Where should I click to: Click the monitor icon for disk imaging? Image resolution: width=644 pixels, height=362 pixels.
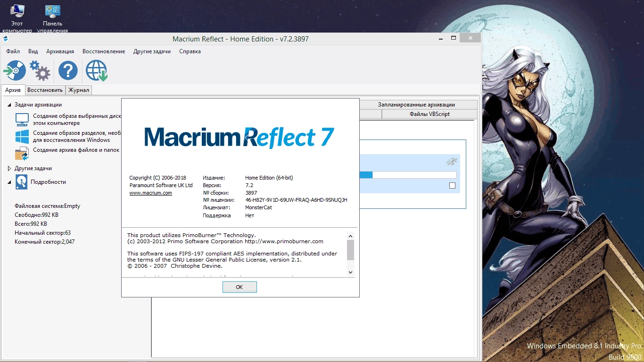tap(22, 120)
